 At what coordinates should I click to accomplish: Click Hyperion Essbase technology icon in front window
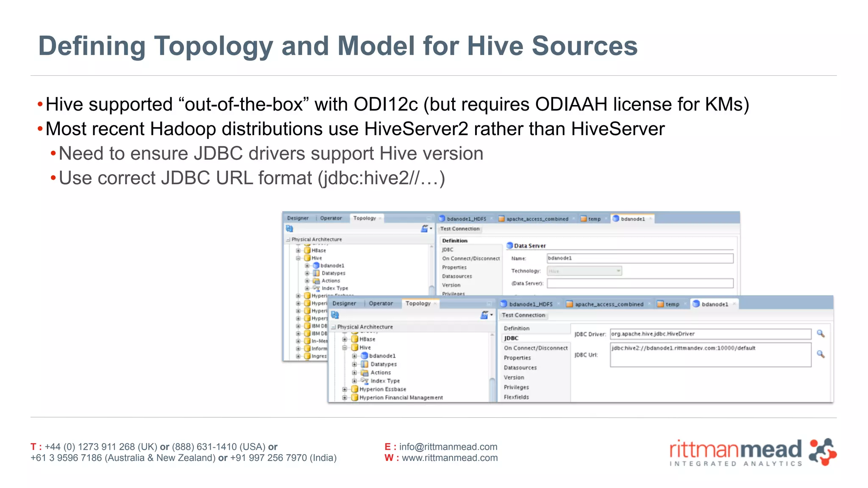pos(355,389)
